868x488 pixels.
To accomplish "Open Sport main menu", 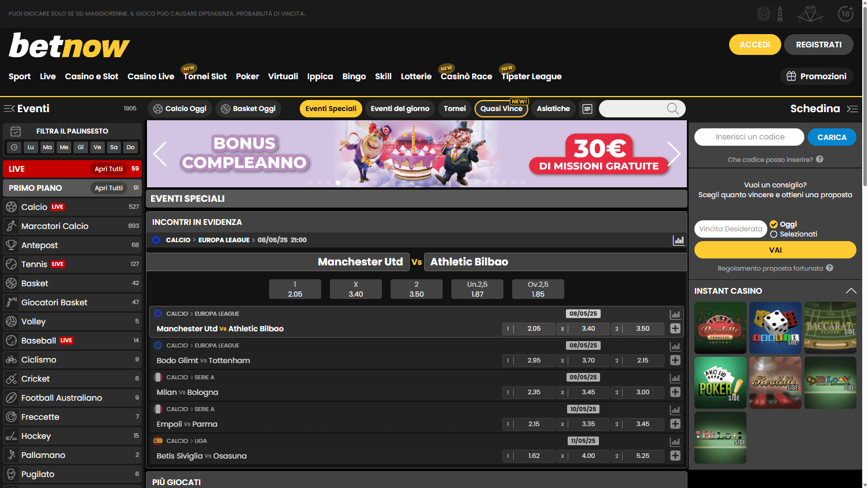I will point(20,76).
